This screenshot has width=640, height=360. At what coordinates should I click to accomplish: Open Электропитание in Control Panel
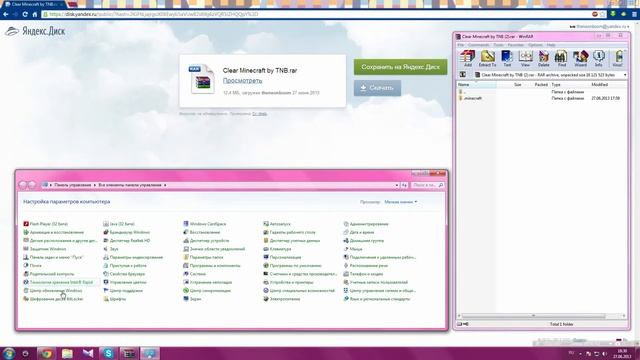coord(282,299)
